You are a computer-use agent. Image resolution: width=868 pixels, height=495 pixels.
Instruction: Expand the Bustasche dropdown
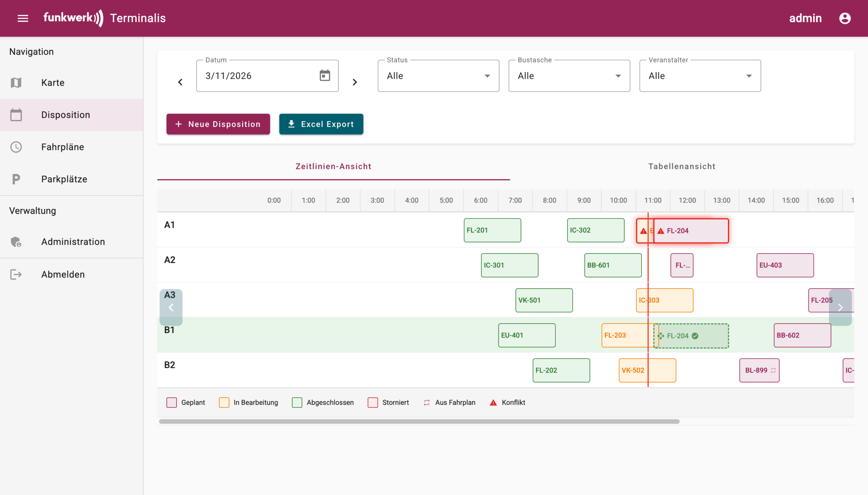pos(569,76)
